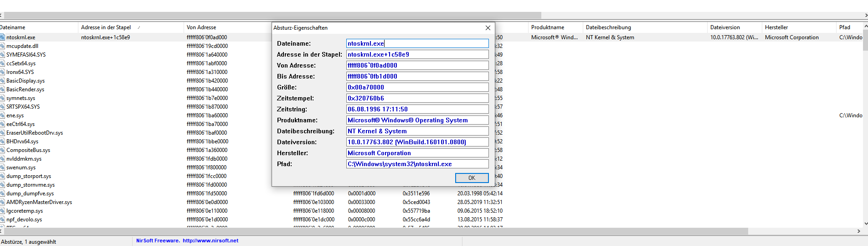Screen dimensions: 868x246
Task: Click the file icon beside lgcoretemp.sys
Action: (x=2, y=211)
